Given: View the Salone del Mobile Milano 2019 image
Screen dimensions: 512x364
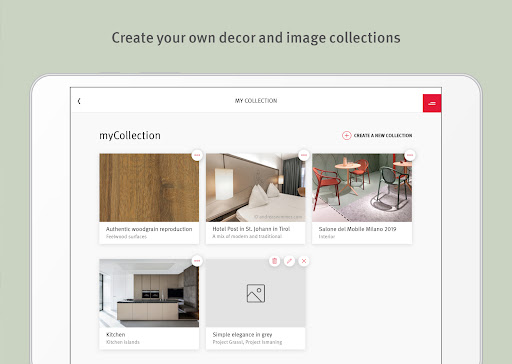Looking at the screenshot, I should (x=362, y=188).
